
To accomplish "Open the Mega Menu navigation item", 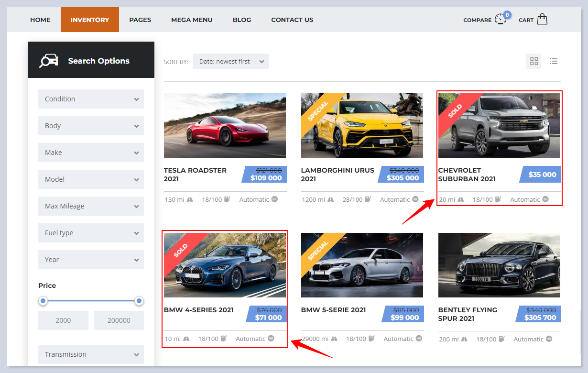I will pyautogui.click(x=192, y=20).
